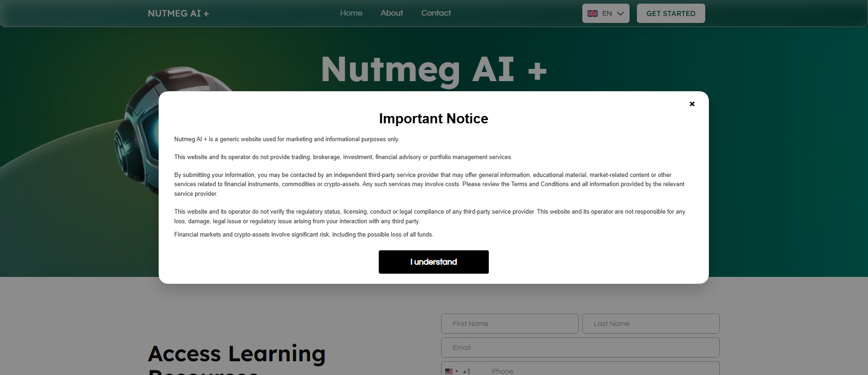The image size is (868, 375).
Task: Focus the Last Name field
Action: click(x=651, y=324)
